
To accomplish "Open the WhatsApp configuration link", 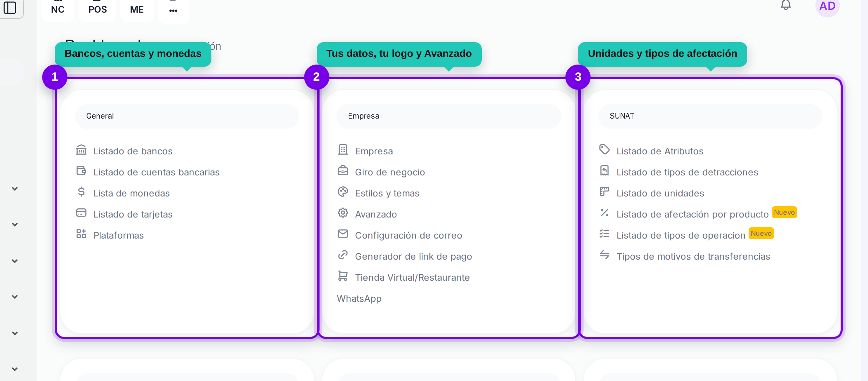I will pyautogui.click(x=359, y=299).
